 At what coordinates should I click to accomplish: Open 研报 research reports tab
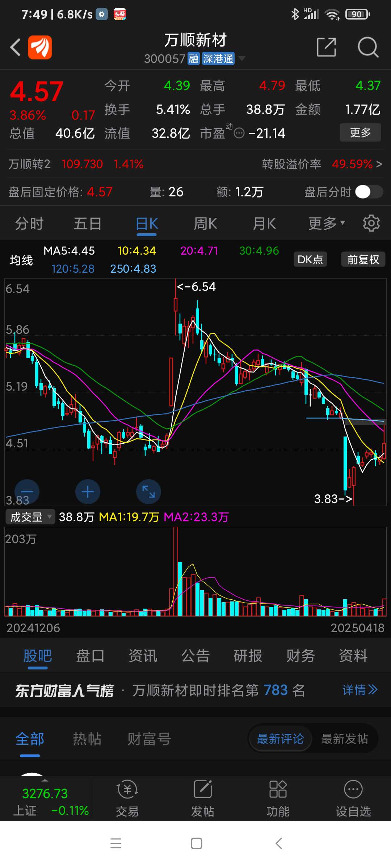click(248, 655)
